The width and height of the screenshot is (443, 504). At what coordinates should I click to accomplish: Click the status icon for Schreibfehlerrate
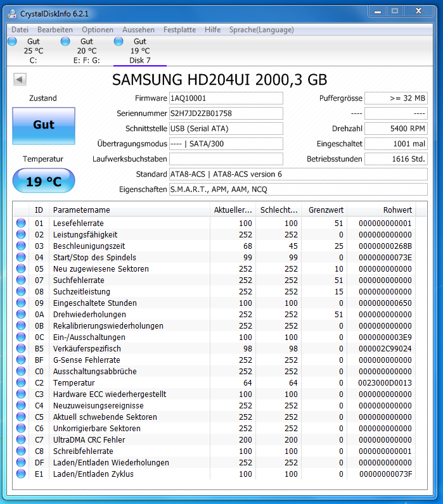point(21,451)
